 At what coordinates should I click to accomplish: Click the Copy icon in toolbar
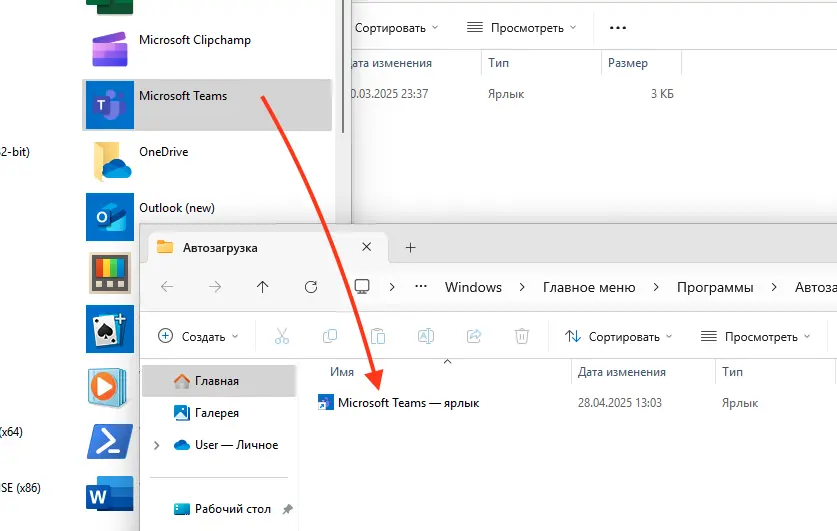click(x=330, y=336)
